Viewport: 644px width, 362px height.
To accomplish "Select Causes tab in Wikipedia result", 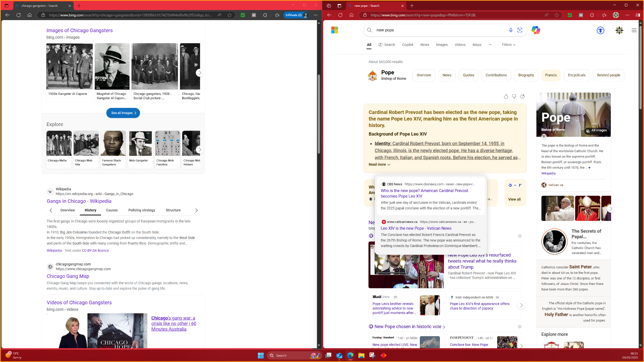I will 112,210.
